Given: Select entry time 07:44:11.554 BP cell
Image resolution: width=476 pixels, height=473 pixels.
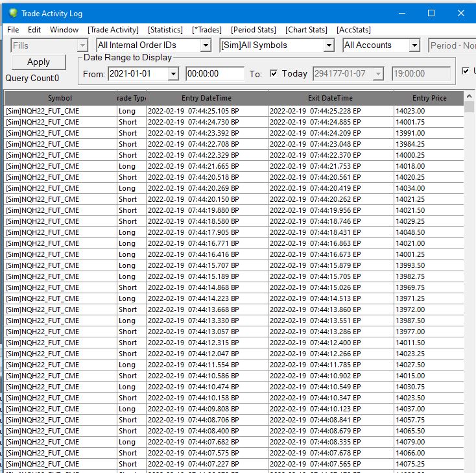Looking at the screenshot, I should [x=207, y=365].
